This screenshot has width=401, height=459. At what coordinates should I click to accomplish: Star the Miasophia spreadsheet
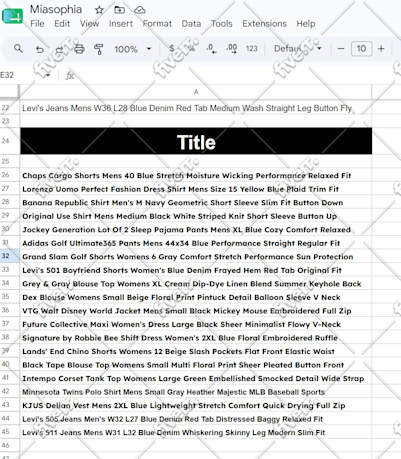tap(99, 10)
